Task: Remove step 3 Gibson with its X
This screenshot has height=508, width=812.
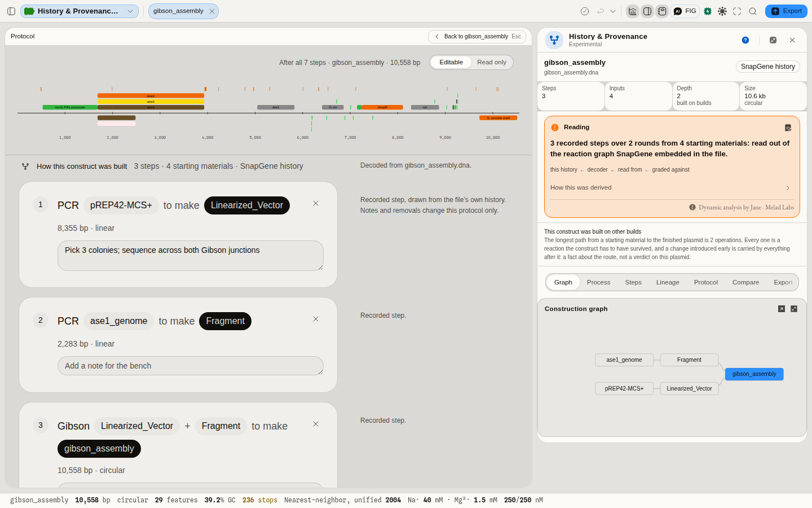Action: point(316,424)
